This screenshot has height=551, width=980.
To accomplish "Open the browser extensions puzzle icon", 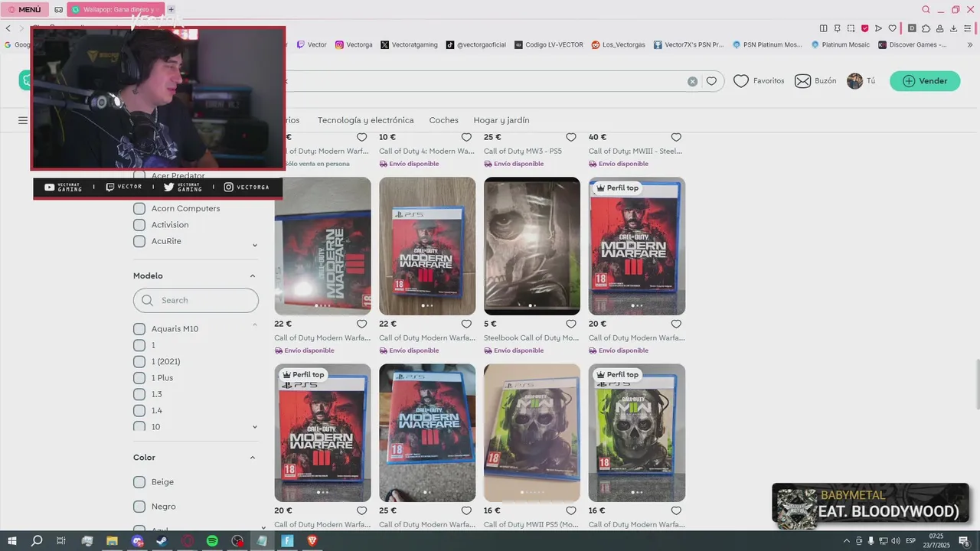I will click(x=926, y=28).
